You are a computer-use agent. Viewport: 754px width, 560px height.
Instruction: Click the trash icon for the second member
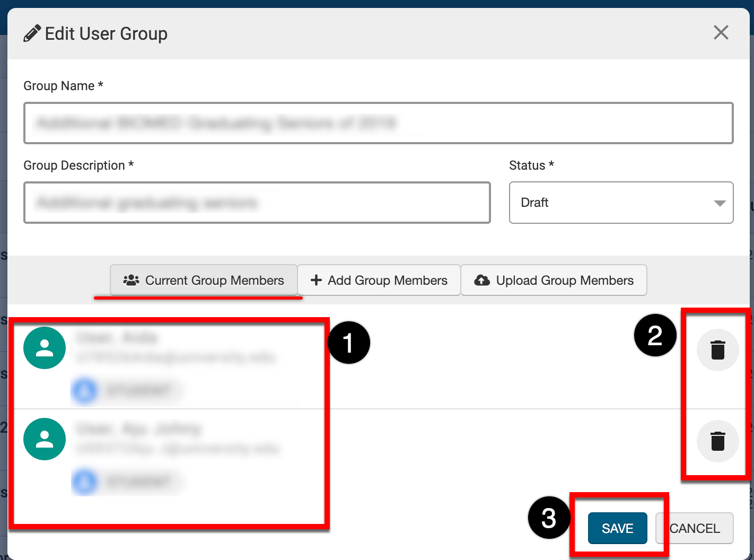click(x=717, y=441)
